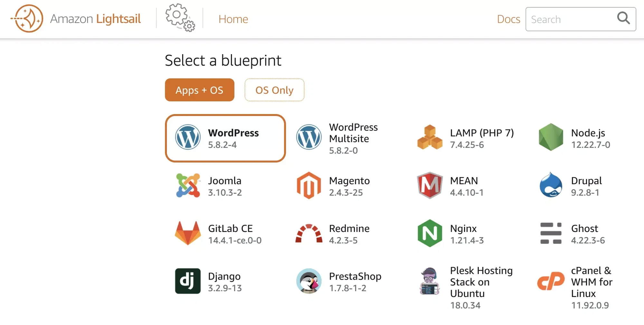Image resolution: width=644 pixels, height=325 pixels.
Task: Choose the cPanel cP icon
Action: pos(551,281)
